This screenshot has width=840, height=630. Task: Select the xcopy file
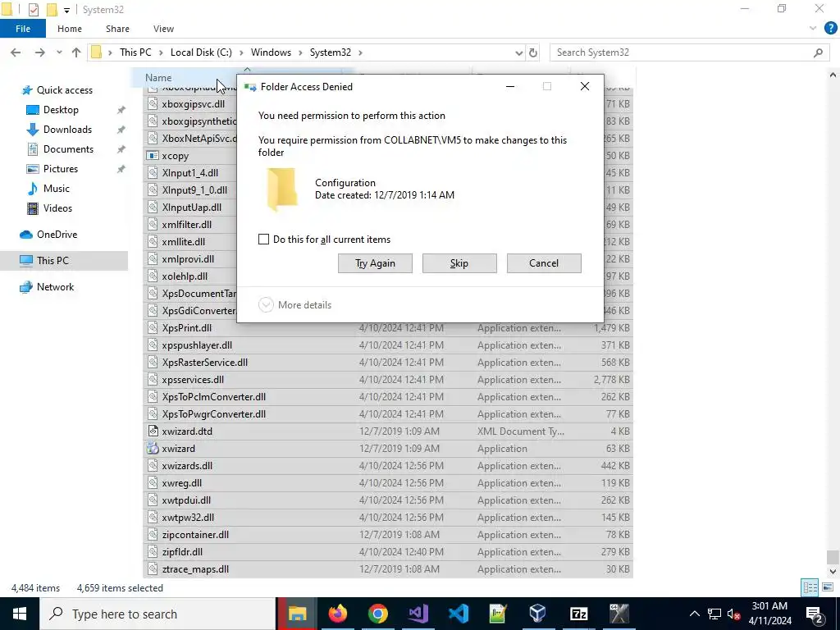coord(176,156)
